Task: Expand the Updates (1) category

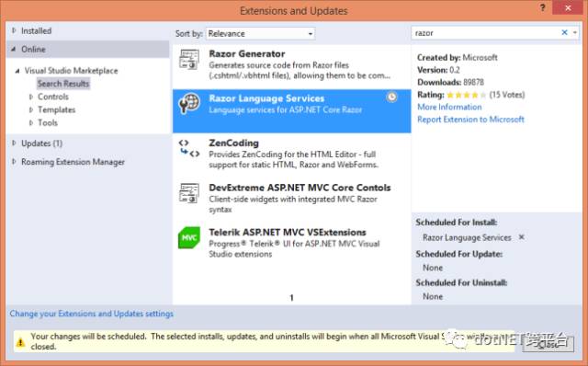Action: [14, 143]
